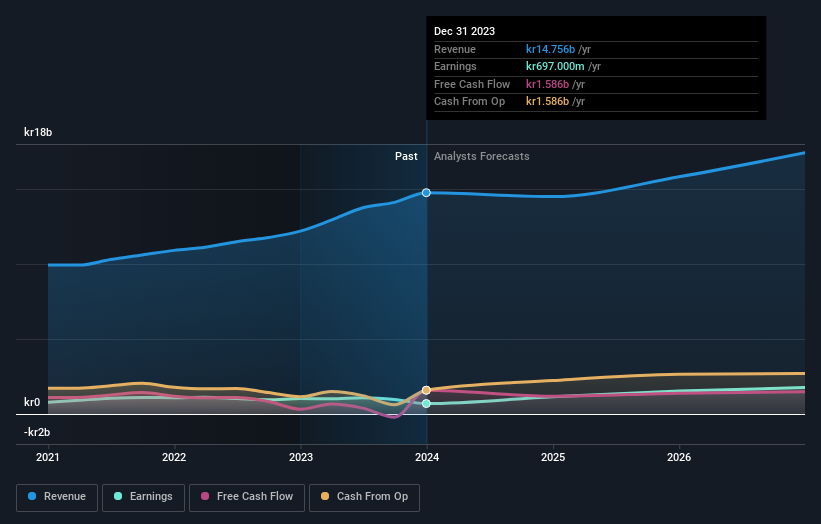
Task: Click the Dec 31 2023 tooltip date
Action: click(464, 31)
